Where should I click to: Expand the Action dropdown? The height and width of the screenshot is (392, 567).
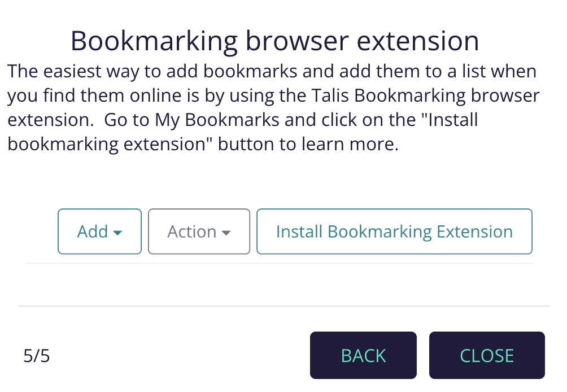point(199,232)
